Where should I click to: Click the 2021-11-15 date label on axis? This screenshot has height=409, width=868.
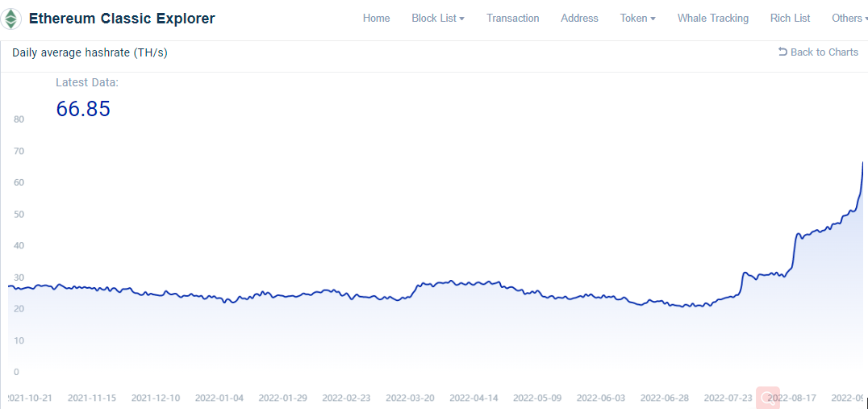click(92, 398)
